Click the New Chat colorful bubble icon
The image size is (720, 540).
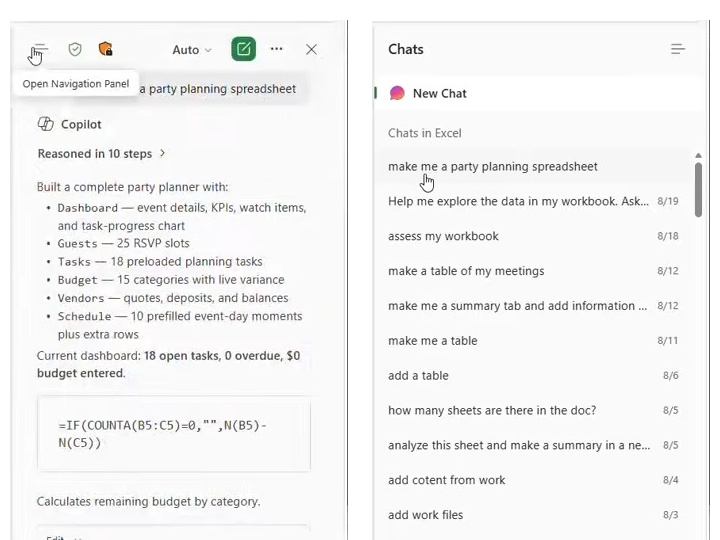point(397,93)
